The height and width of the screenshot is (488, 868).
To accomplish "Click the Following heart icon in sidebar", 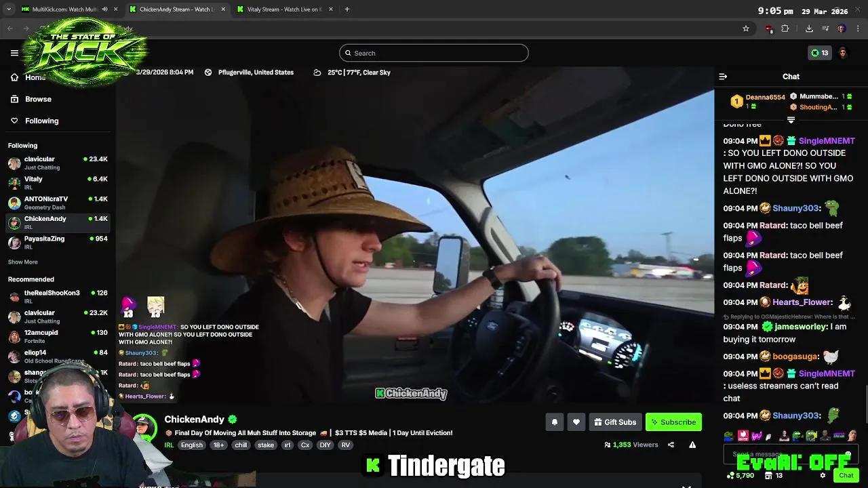I will click(14, 121).
